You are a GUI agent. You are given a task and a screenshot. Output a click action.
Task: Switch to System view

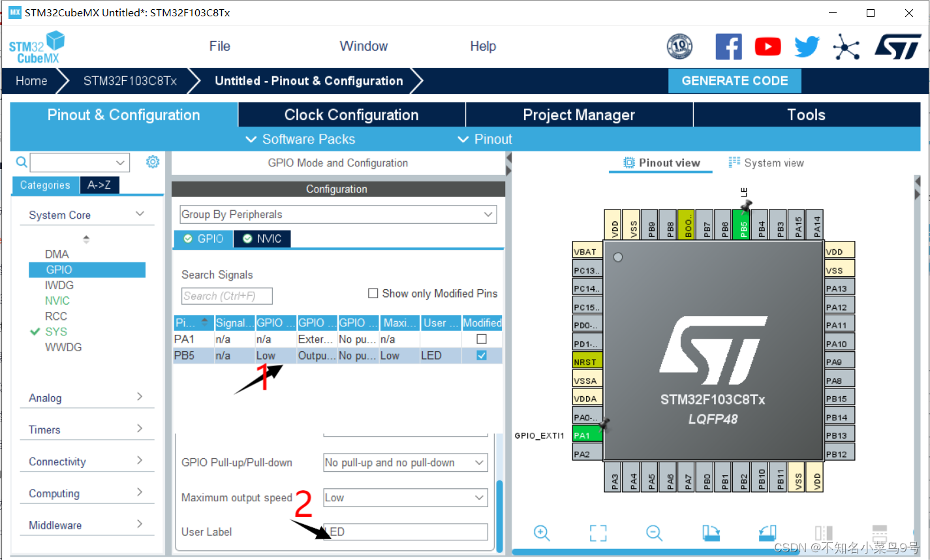766,163
